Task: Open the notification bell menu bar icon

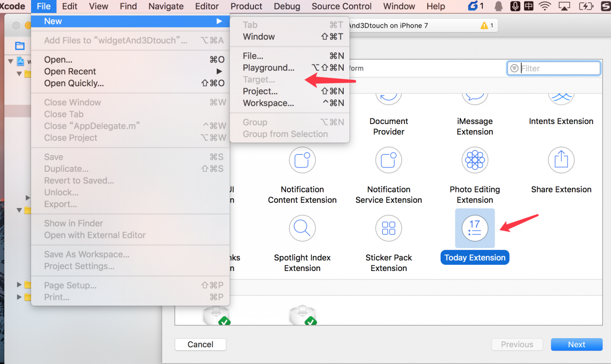Action: coord(498,6)
